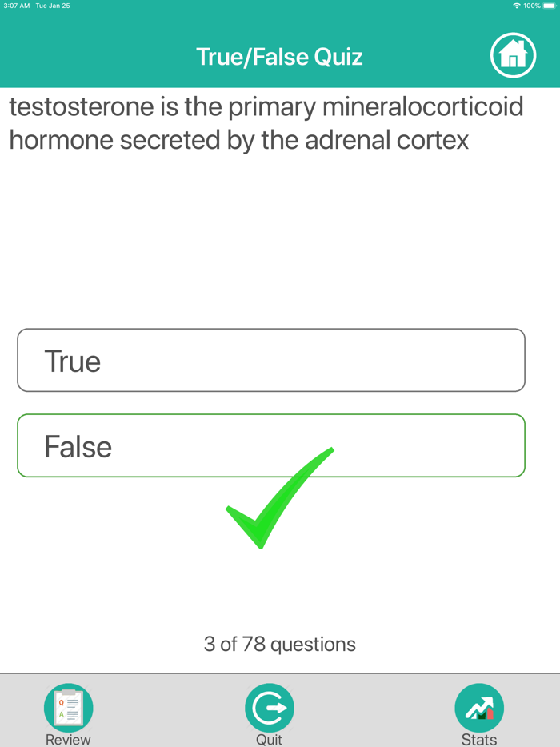Click the clock showing 3:07 AM
The image size is (560, 747).
click(x=16, y=5)
